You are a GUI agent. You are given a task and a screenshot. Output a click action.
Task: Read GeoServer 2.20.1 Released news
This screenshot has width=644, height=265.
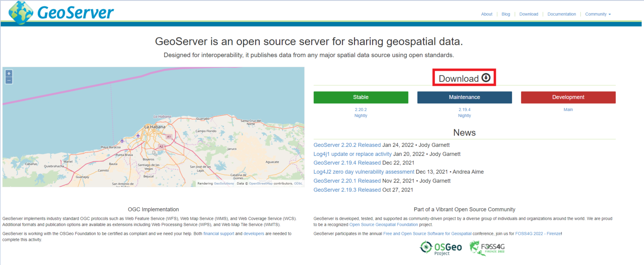pos(347,181)
